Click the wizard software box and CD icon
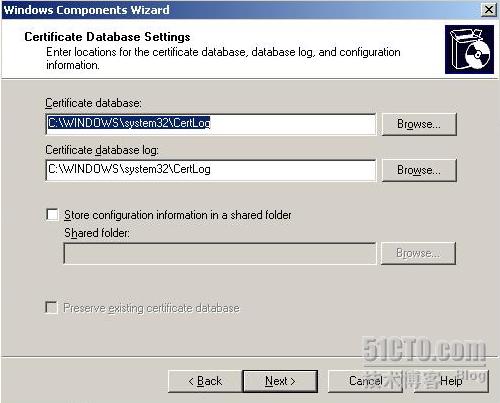 click(469, 49)
